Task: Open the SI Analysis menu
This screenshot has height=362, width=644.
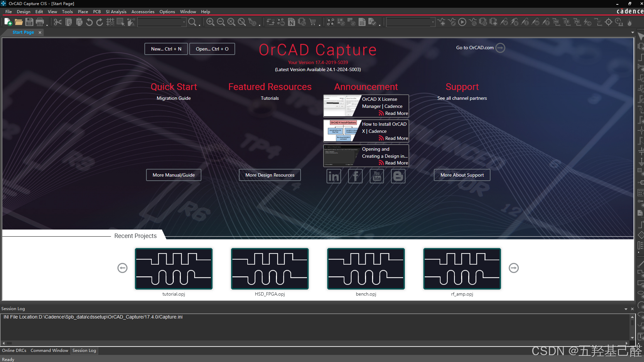Action: click(x=116, y=11)
